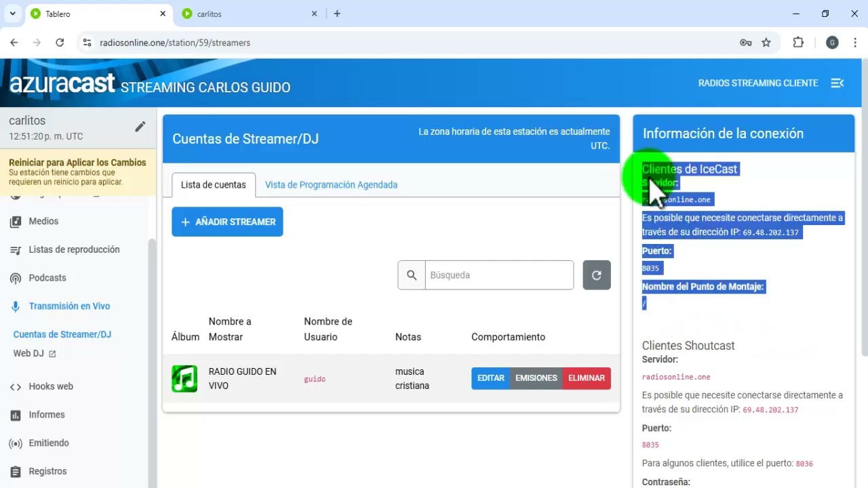Click Eliminar for streamer guido
Image resolution: width=868 pixels, height=488 pixels.
click(x=587, y=378)
